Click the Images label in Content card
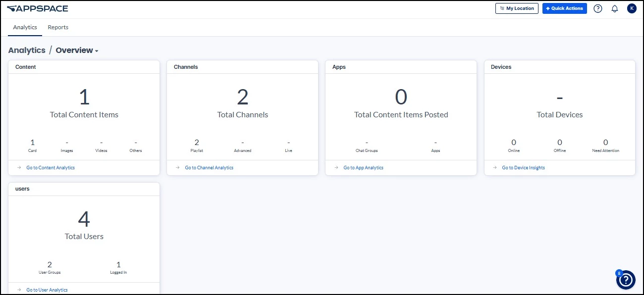This screenshot has width=644, height=295. (67, 150)
